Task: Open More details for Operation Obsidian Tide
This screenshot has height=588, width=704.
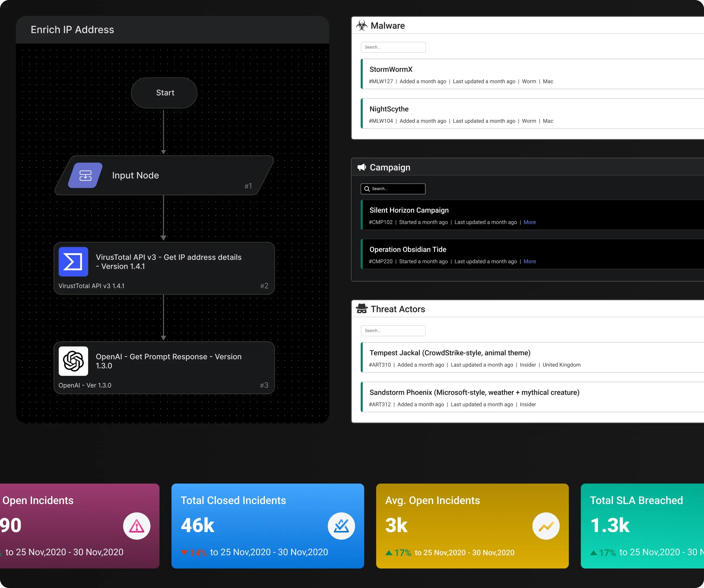Action: pyautogui.click(x=530, y=261)
